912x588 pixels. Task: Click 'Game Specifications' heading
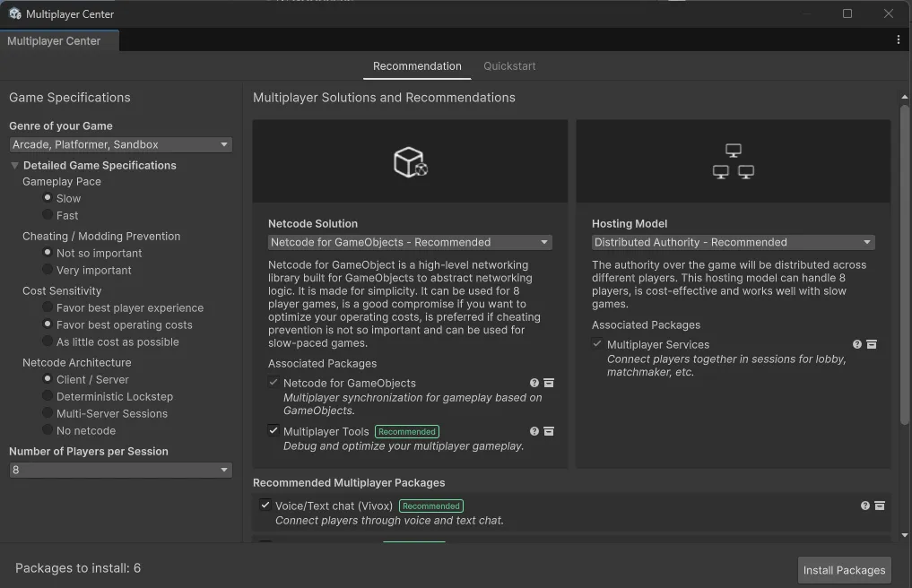(70, 98)
